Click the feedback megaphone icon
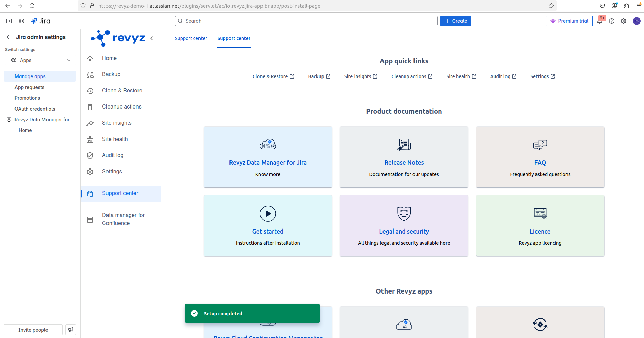 71,330
